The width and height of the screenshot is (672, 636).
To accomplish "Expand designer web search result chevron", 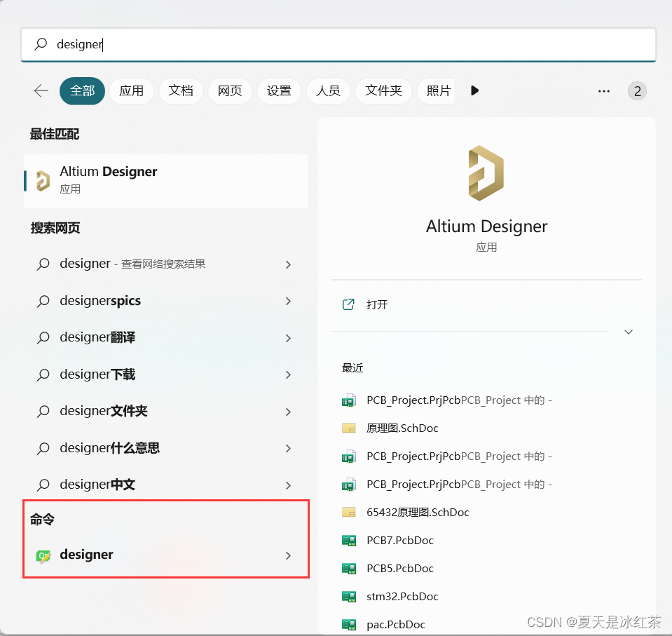I will click(289, 264).
